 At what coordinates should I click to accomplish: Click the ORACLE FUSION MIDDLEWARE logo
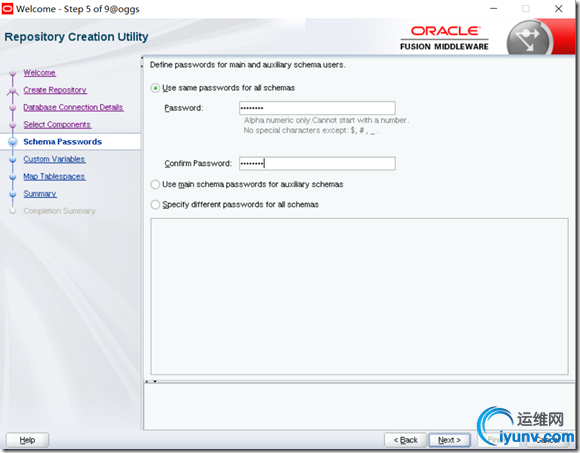tap(444, 38)
